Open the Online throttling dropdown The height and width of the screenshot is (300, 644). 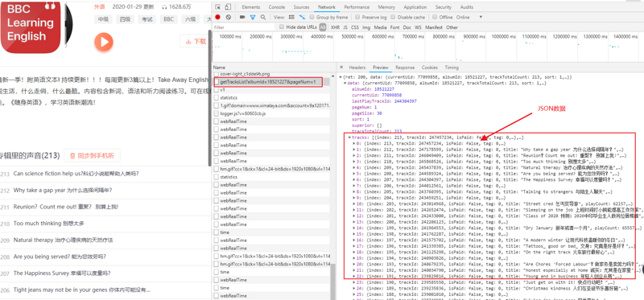(469, 17)
